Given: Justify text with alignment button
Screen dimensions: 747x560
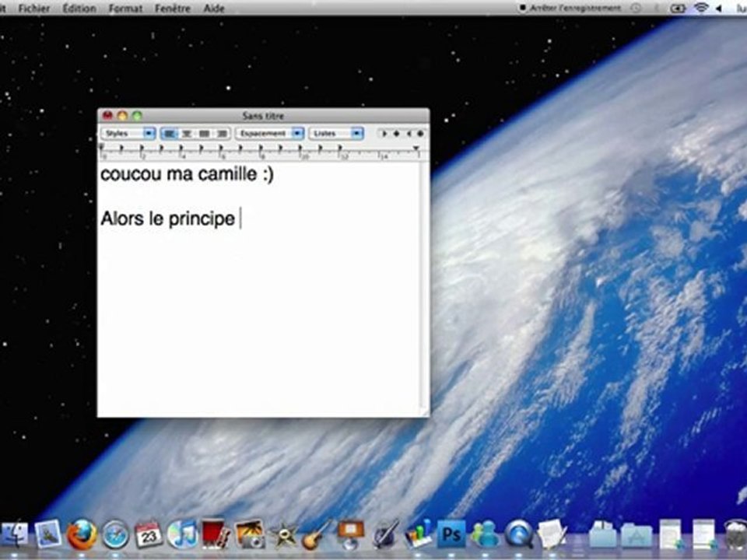Looking at the screenshot, I should (x=204, y=134).
